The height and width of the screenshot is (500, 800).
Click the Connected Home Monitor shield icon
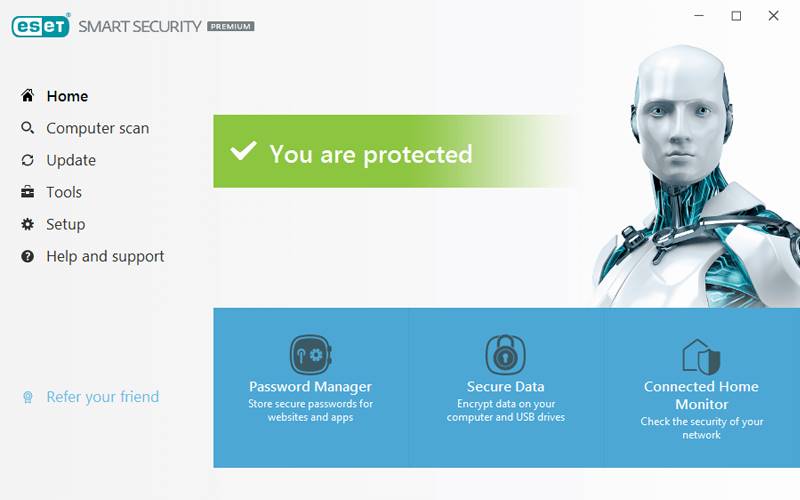(x=701, y=354)
